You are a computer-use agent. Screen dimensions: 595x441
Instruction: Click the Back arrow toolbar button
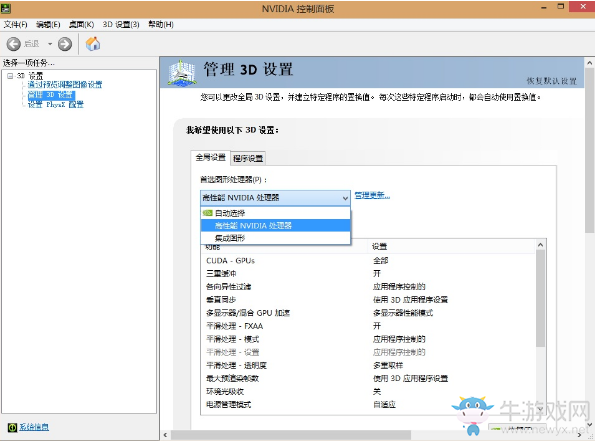(14, 44)
